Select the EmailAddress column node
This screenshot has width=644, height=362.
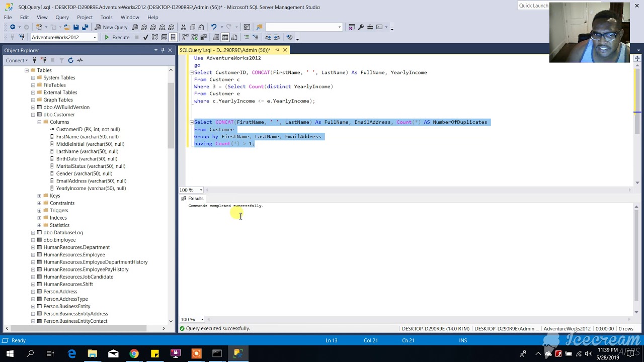91,181
